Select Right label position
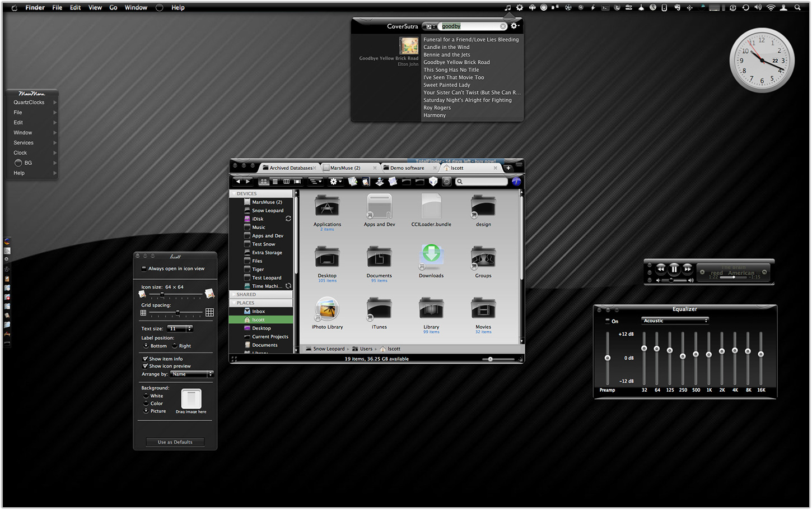Viewport: 812px width, 510px height. 175,346
